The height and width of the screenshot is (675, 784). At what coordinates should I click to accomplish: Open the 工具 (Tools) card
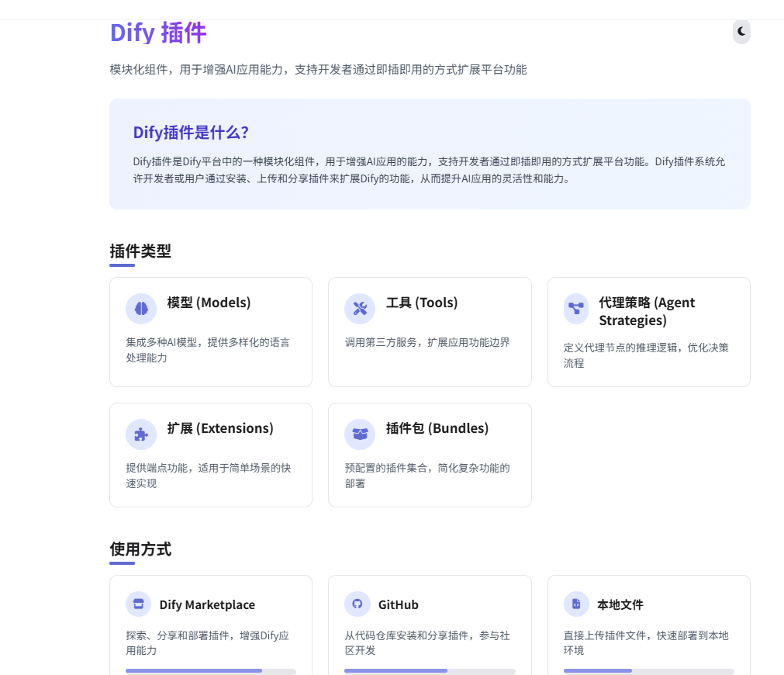tap(430, 331)
